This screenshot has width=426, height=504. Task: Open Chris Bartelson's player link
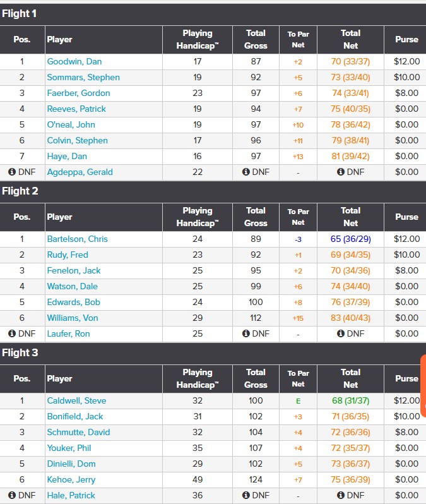pyautogui.click(x=77, y=239)
